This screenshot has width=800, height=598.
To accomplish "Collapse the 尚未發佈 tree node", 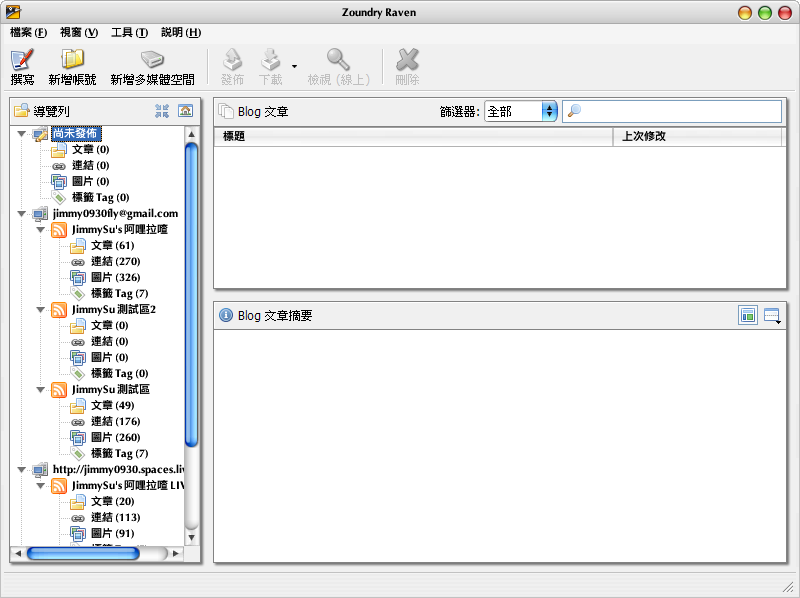I will 21,134.
